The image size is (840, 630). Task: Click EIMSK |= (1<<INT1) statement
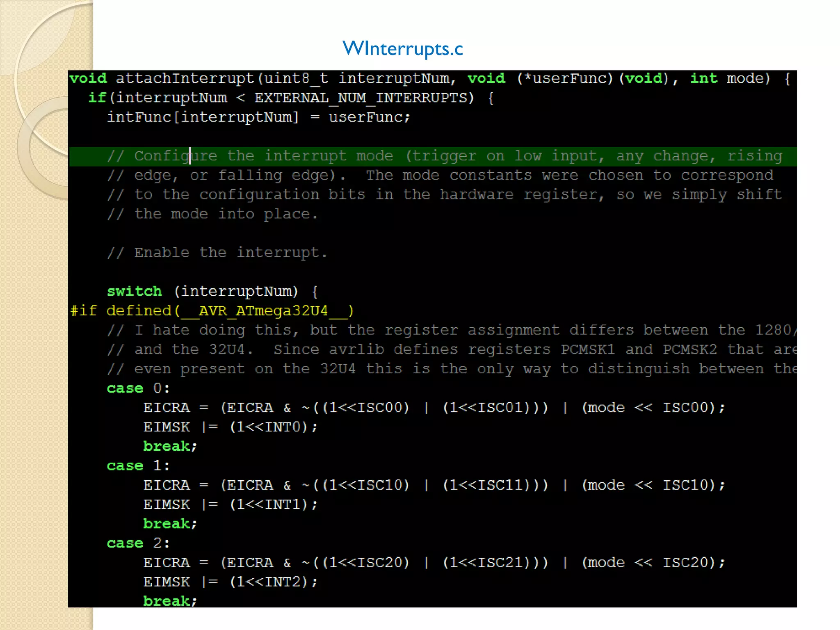pyautogui.click(x=230, y=504)
